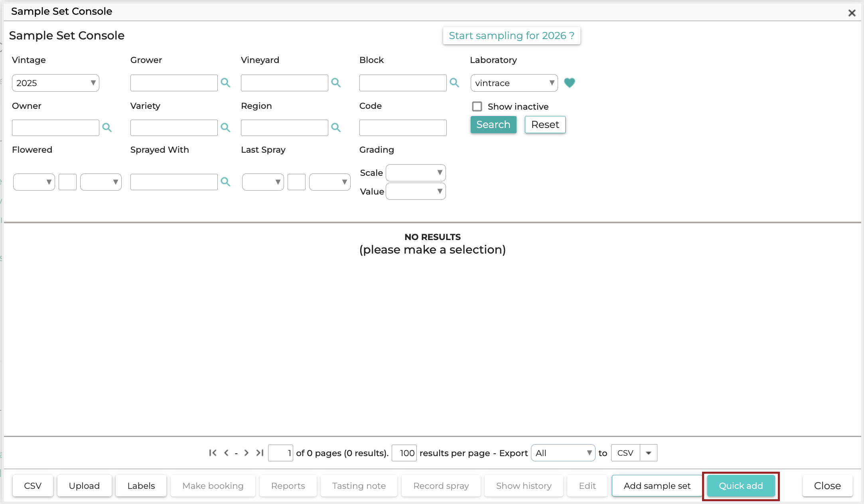Focus the Last Spray number field
Screen dimensions: 864x504
pos(296,182)
